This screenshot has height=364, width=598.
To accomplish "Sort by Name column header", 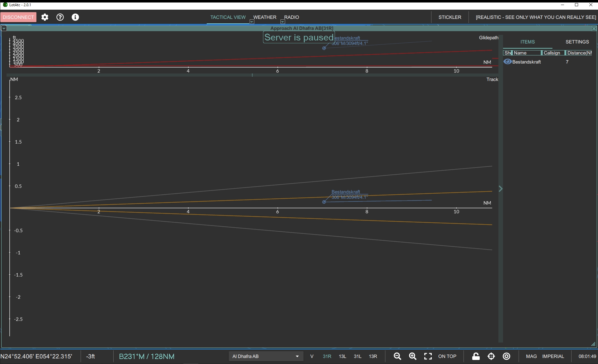I will [527, 53].
